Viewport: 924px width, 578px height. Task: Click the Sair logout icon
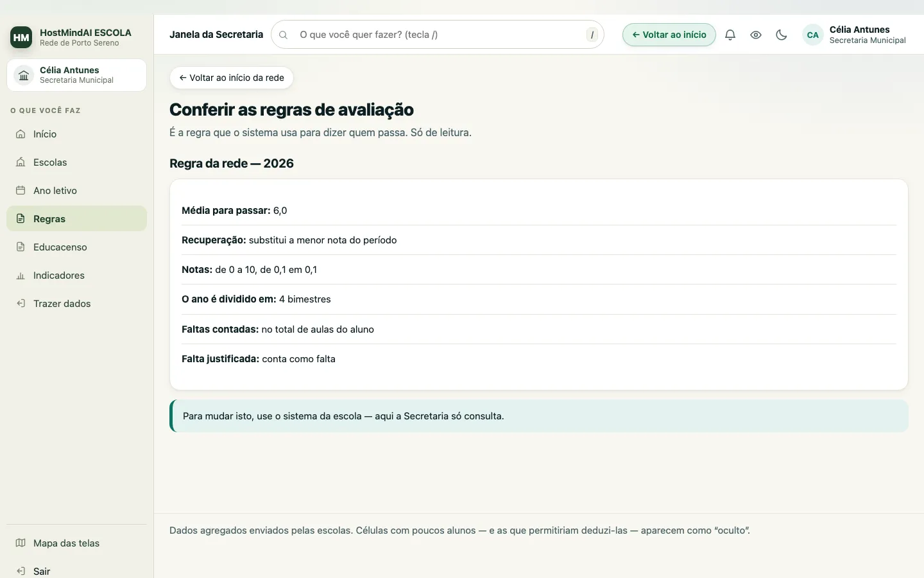pyautogui.click(x=21, y=571)
